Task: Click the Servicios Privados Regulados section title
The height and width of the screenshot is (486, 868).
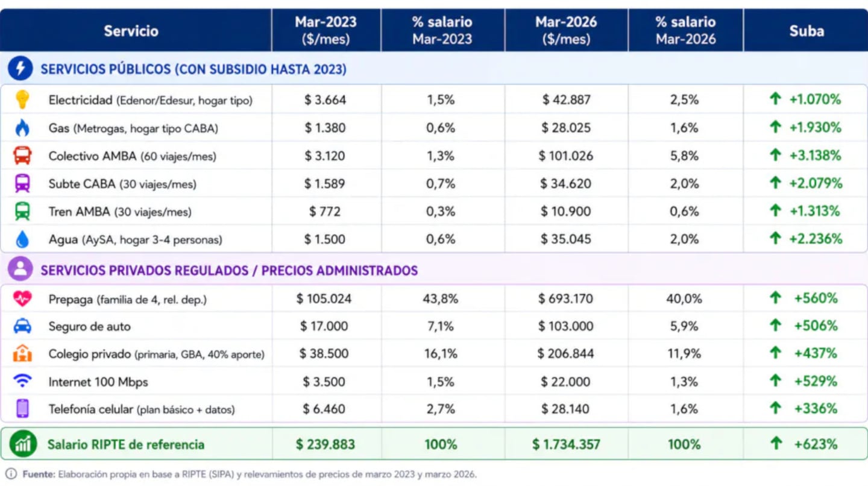Action: [229, 270]
